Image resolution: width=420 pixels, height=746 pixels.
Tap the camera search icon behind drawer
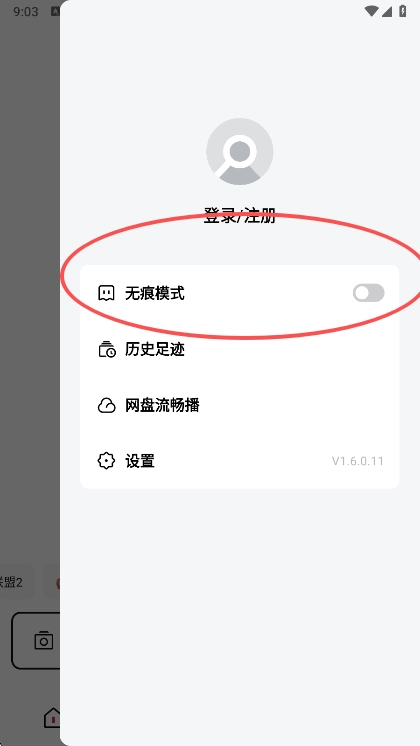[x=43, y=640]
